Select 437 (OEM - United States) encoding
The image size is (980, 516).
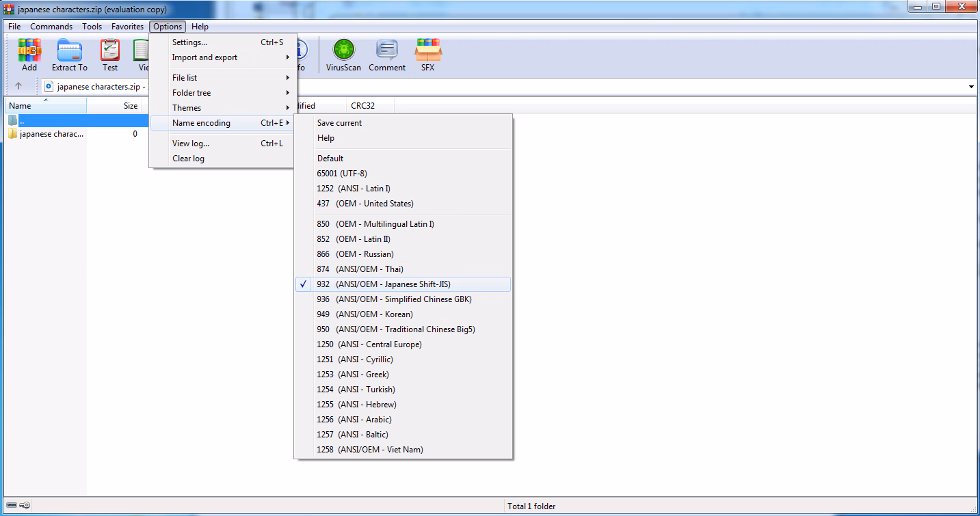[403, 204]
